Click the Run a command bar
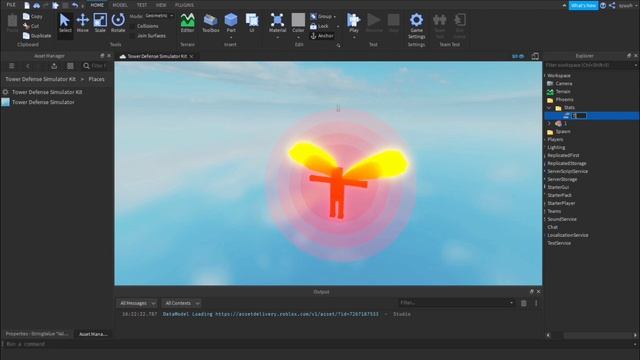The width and height of the screenshot is (640, 360). click(x=320, y=344)
